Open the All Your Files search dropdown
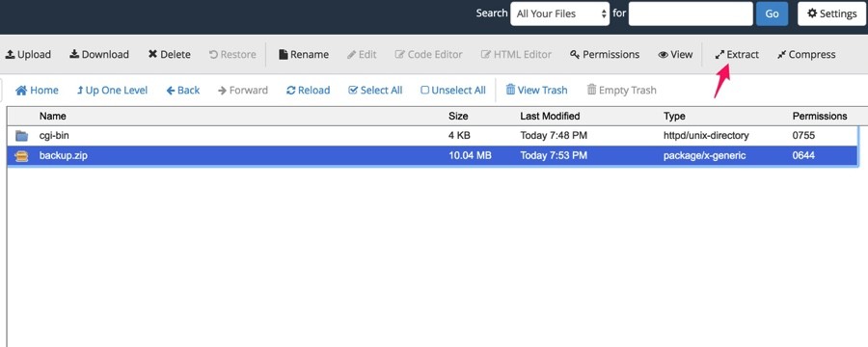868x347 pixels. 560,13
